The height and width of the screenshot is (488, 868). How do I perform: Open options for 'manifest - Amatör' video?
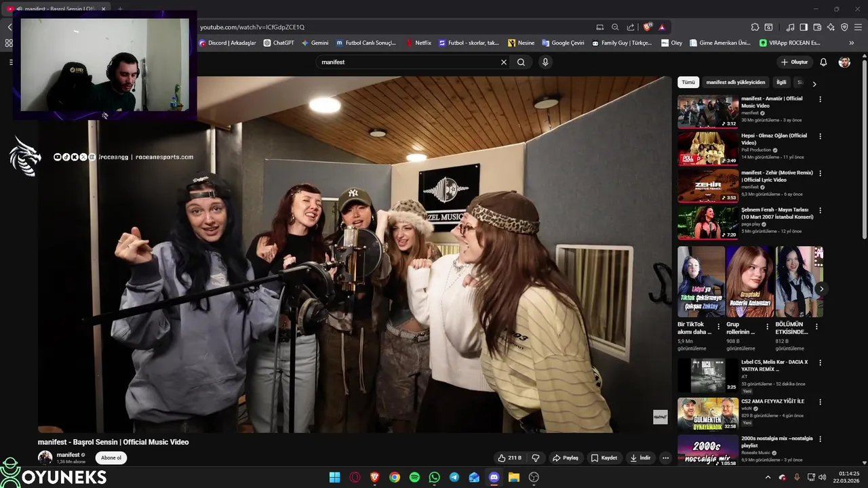[820, 99]
